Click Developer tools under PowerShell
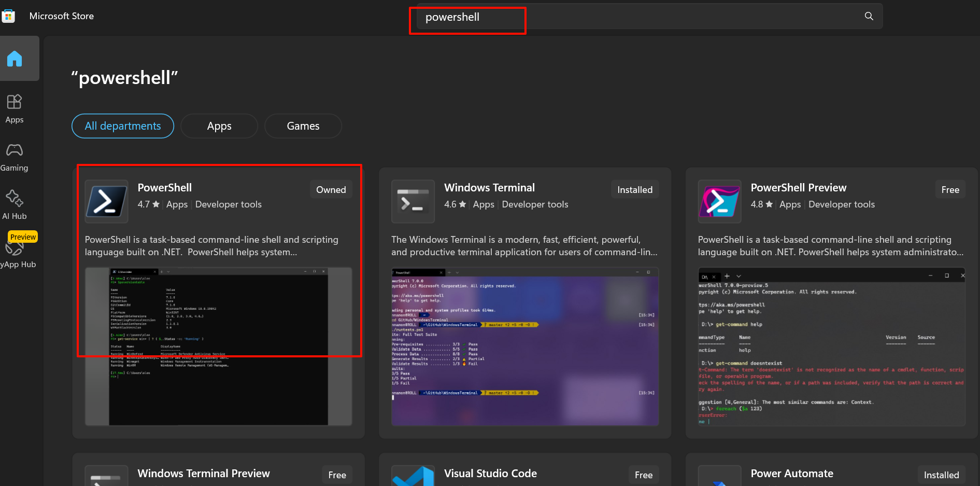This screenshot has height=486, width=980. [x=229, y=204]
